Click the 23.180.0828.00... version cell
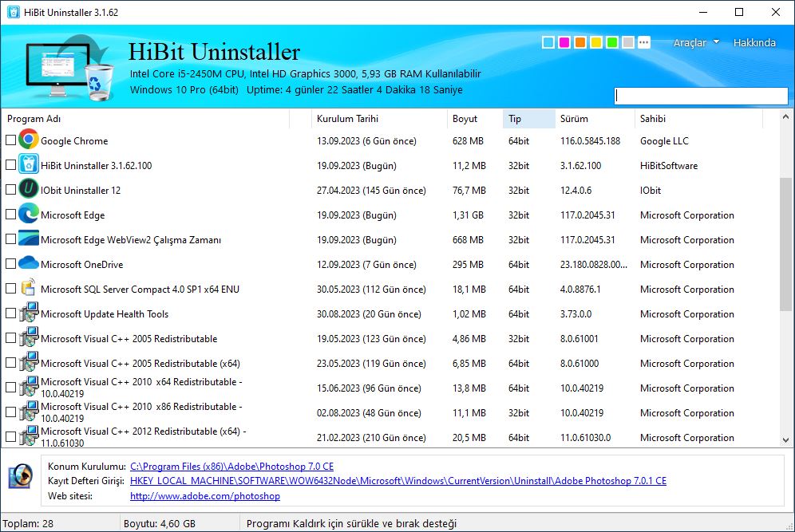795x532 pixels. coord(594,265)
